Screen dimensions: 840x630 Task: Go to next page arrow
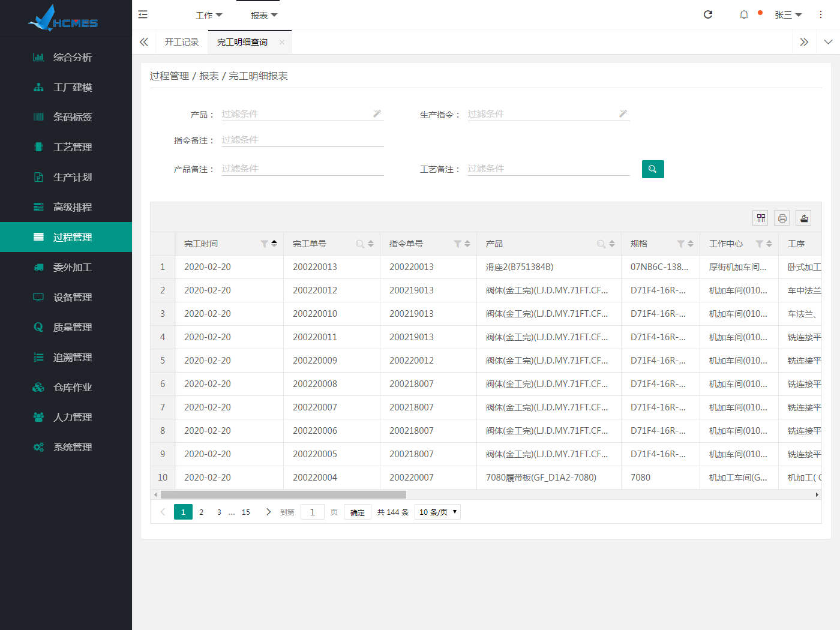268,512
